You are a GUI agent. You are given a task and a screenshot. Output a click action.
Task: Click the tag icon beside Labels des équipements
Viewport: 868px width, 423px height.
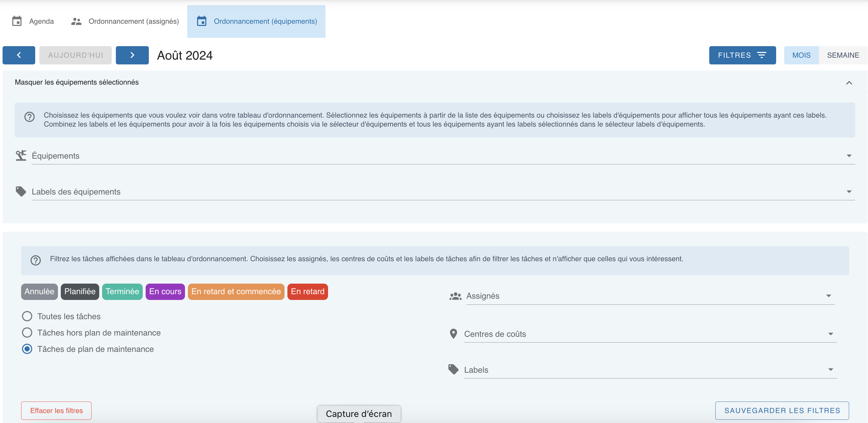pyautogui.click(x=21, y=191)
